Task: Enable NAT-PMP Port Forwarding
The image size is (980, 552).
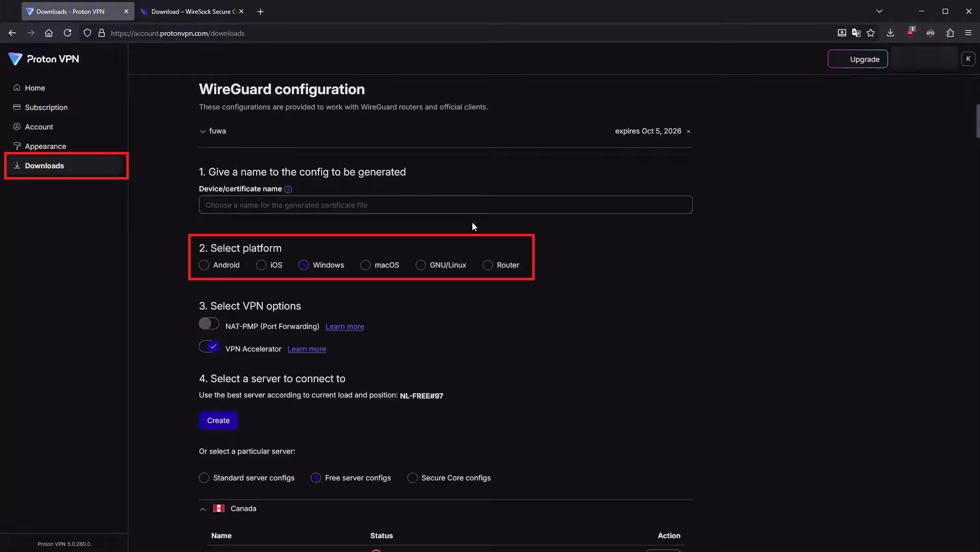Action: tap(209, 323)
